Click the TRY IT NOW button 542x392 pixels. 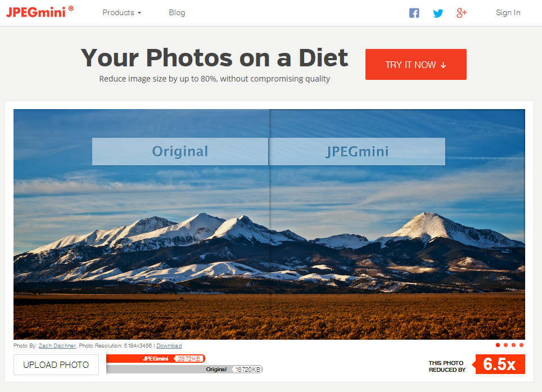pos(416,64)
